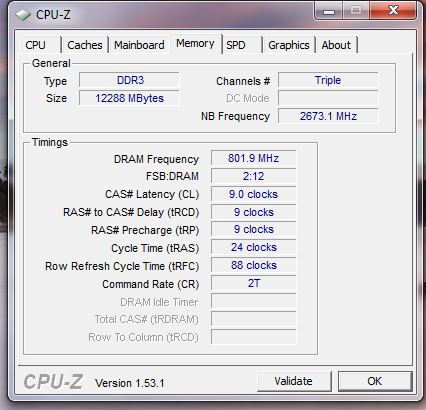Click the 'DRAM Idle Timer' greyed label
426x410 pixels.
click(159, 302)
